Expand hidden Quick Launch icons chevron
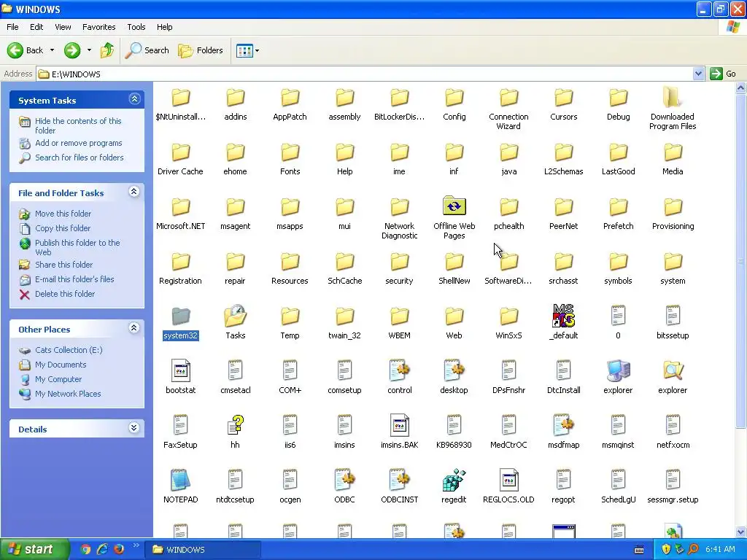Viewport: 747px width, 560px height. (x=136, y=545)
